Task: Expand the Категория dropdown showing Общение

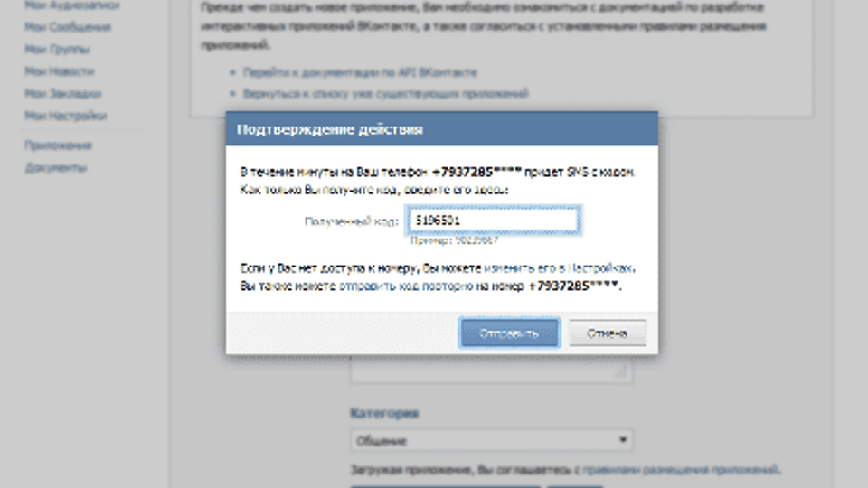Action: 492,440
